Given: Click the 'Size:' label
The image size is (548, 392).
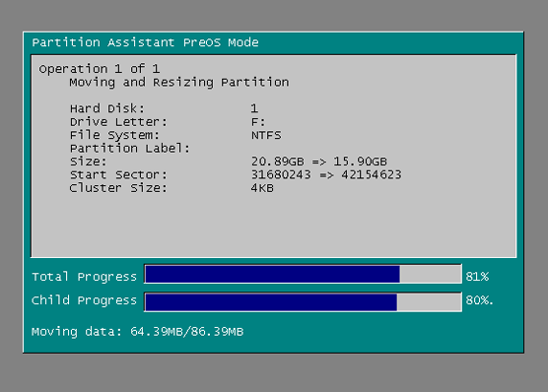Looking at the screenshot, I should tap(89, 162).
